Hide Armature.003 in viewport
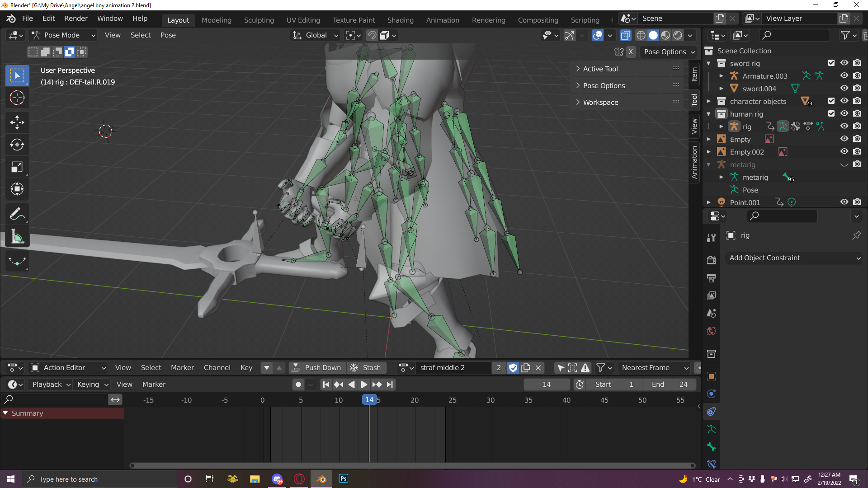 [844, 76]
